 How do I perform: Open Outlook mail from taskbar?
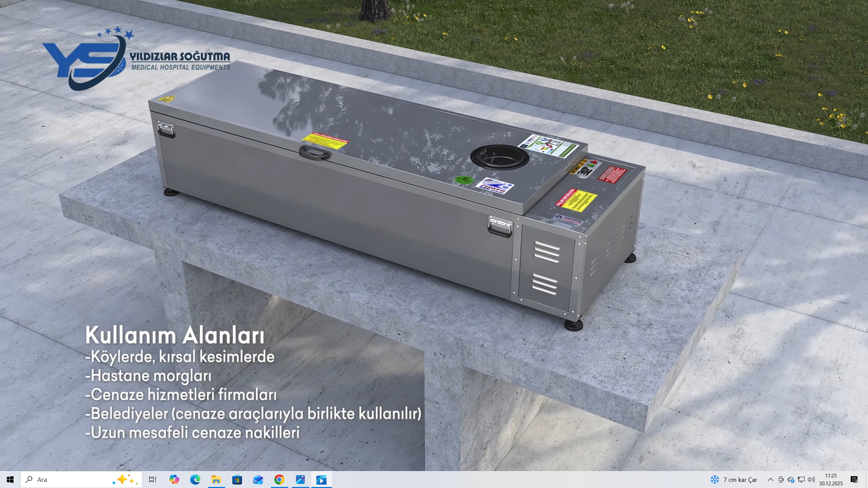pyautogui.click(x=258, y=480)
